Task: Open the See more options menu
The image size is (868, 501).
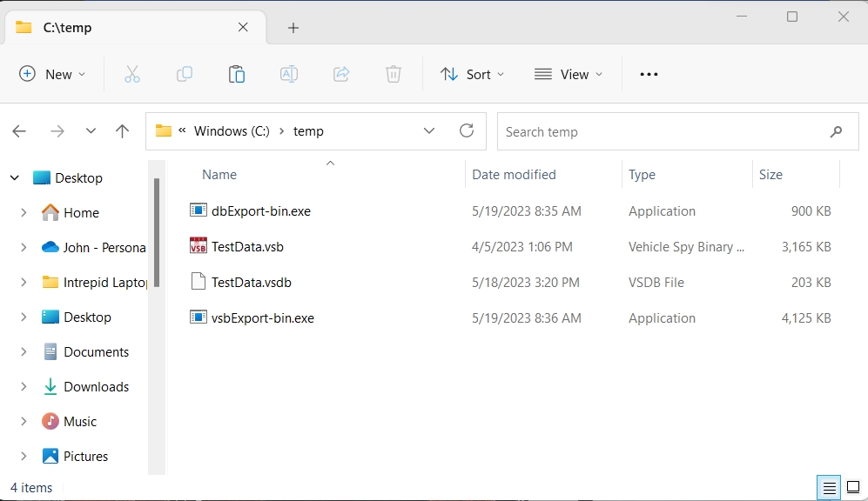Action: [649, 75]
